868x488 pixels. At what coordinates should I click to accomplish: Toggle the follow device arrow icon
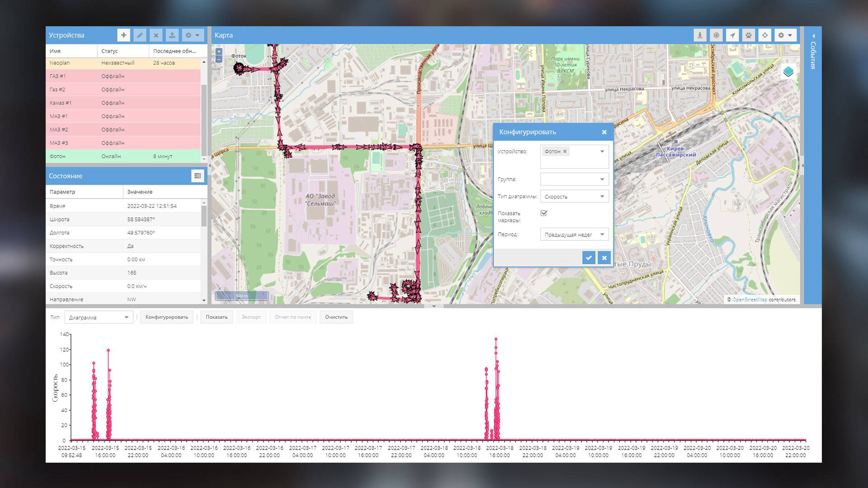click(x=732, y=35)
